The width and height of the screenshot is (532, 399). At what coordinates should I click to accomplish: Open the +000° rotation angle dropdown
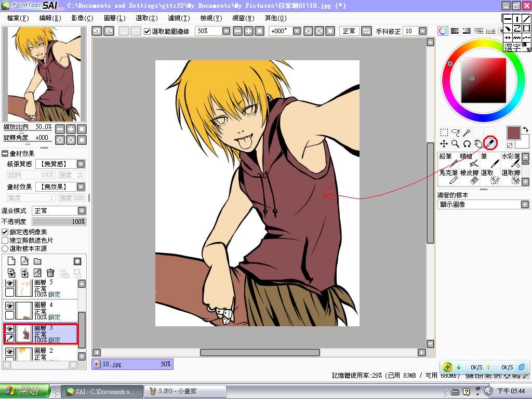297,31
